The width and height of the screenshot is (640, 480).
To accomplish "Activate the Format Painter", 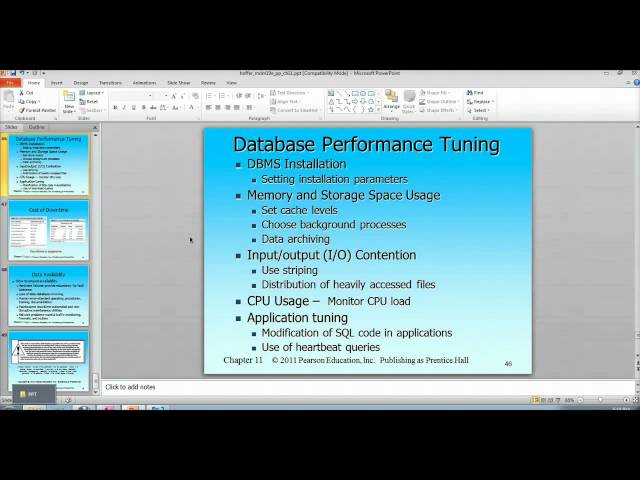I will 37,110.
